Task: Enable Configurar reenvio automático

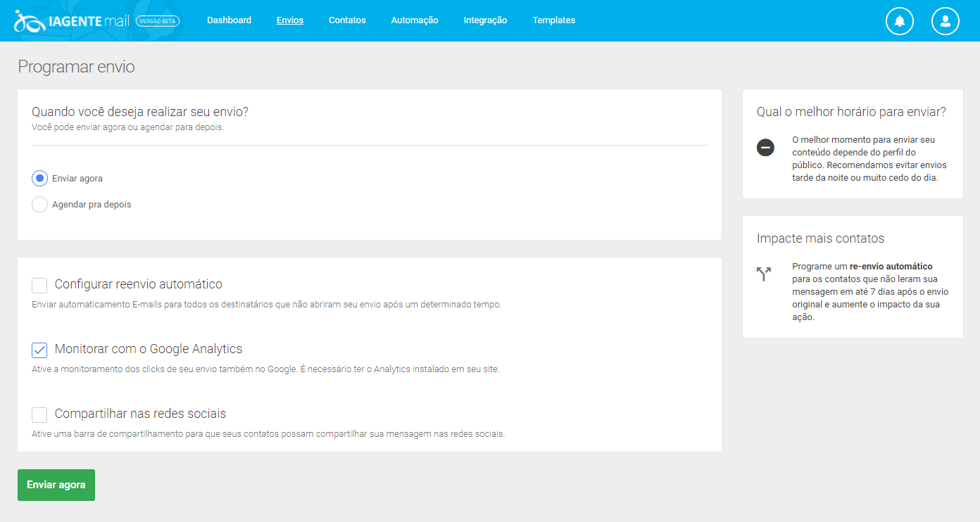Action: point(39,285)
